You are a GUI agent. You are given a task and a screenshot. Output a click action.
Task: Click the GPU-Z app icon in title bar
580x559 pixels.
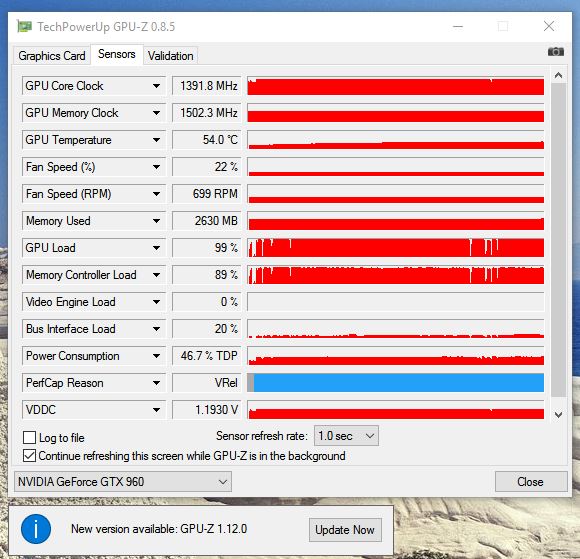point(24,27)
